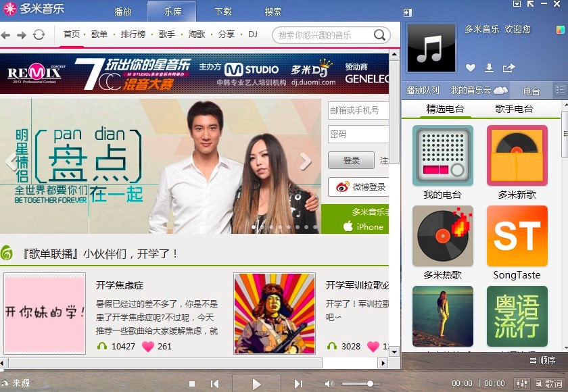Open the 分享 navigation item
The width and height of the screenshot is (568, 392).
(x=227, y=34)
